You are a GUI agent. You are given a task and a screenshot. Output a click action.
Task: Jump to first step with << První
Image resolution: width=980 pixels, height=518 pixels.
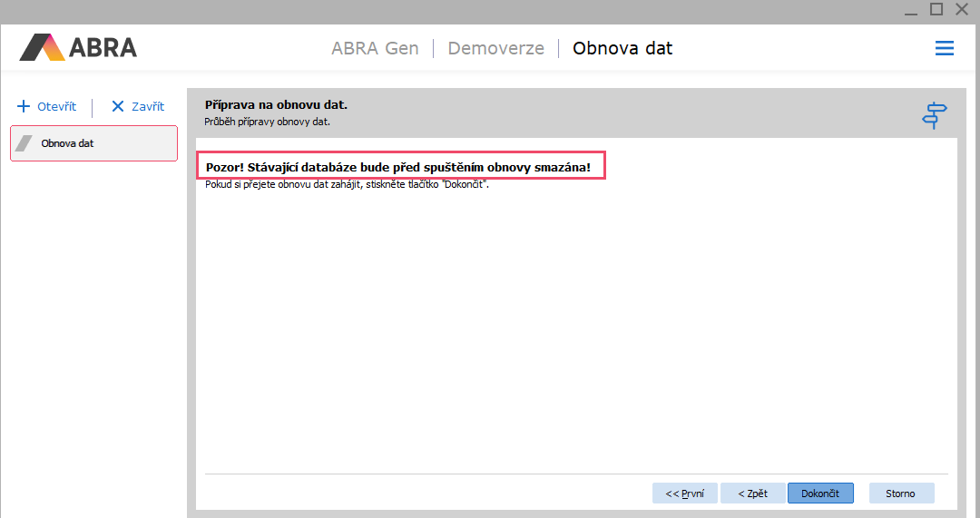[x=685, y=493]
